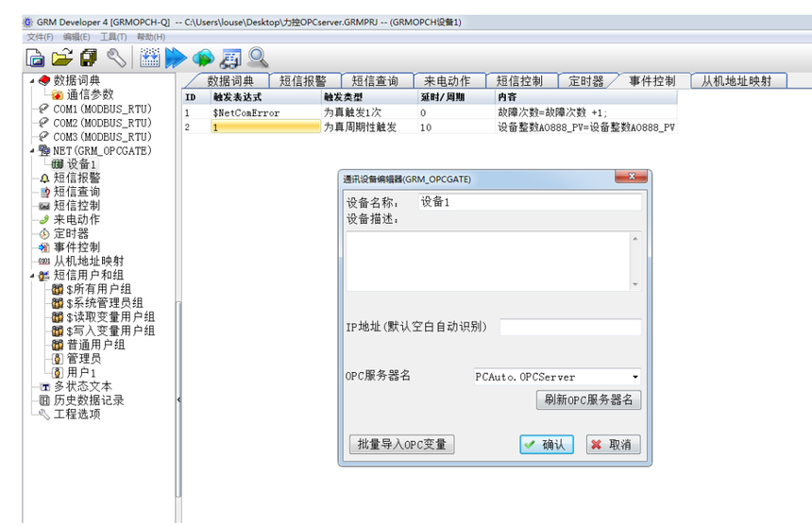Image resolution: width=812 pixels, height=526 pixels.
Task: Open 来电动作 from the tree
Action: click(x=76, y=219)
